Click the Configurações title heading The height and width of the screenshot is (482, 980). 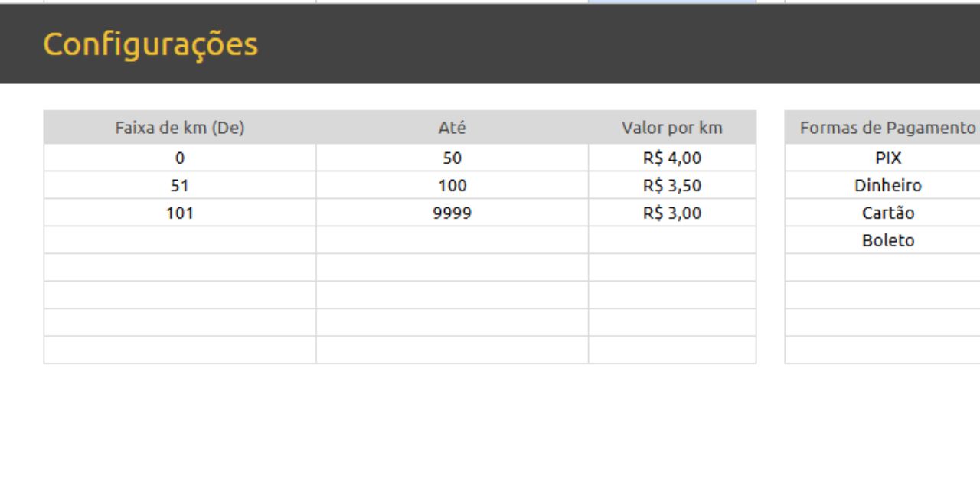[x=150, y=44]
